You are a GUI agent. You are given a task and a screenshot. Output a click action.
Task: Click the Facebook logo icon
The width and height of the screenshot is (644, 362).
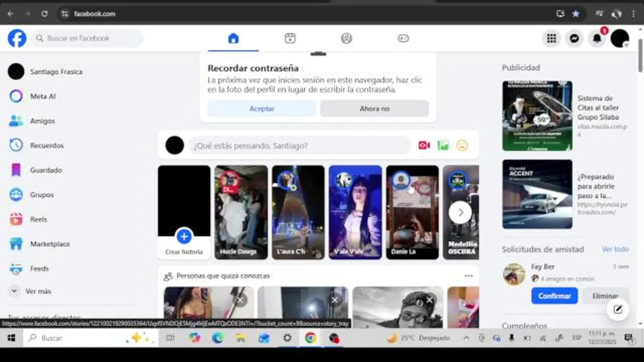click(17, 38)
